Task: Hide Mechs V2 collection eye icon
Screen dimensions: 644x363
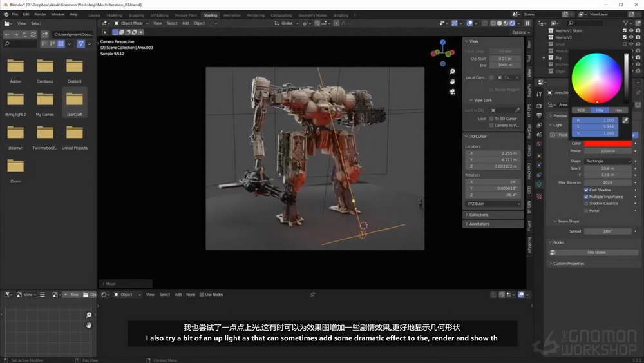Action: point(631,37)
